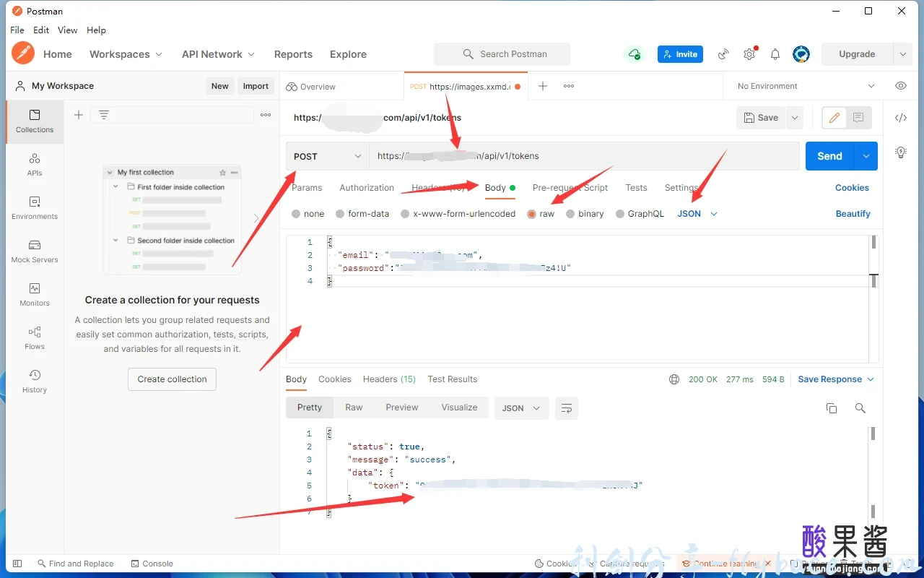This screenshot has height=578, width=924.
Task: Open the POST method dropdown
Action: 327,156
